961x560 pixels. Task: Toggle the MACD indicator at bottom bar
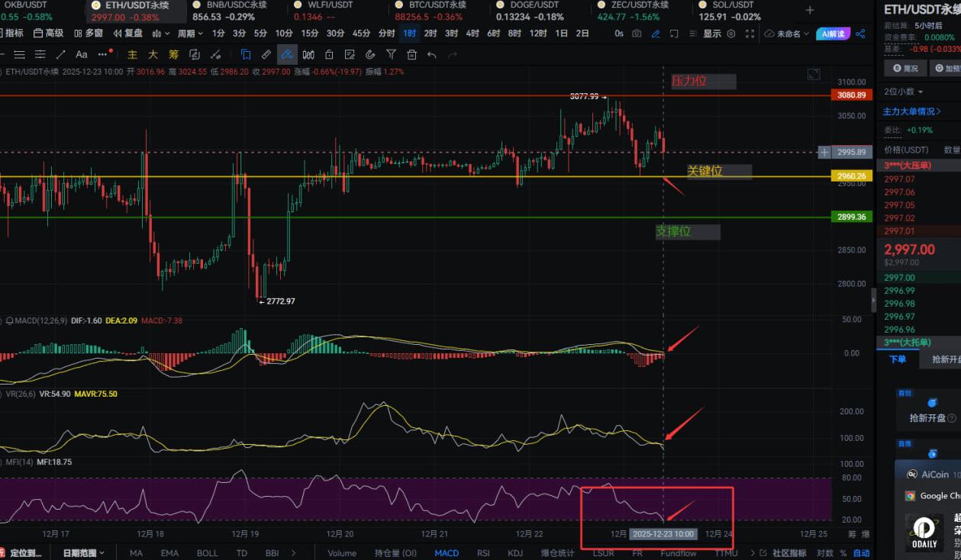(x=447, y=553)
